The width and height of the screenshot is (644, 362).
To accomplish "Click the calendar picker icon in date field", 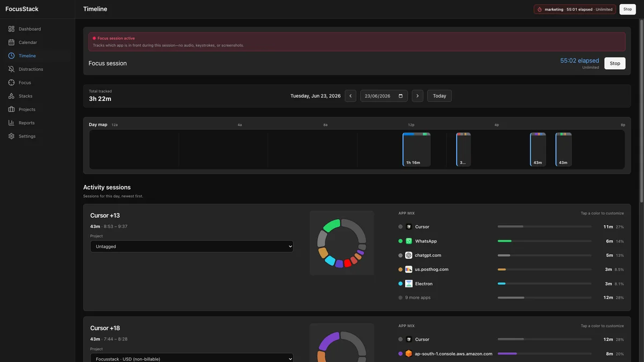I will (400, 96).
